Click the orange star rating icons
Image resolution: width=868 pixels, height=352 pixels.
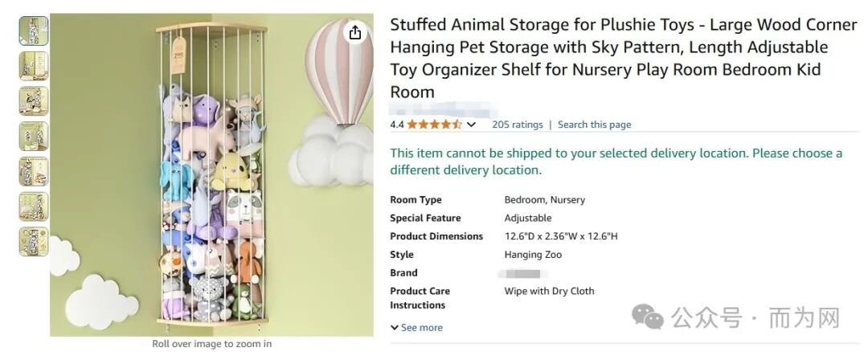click(x=434, y=125)
